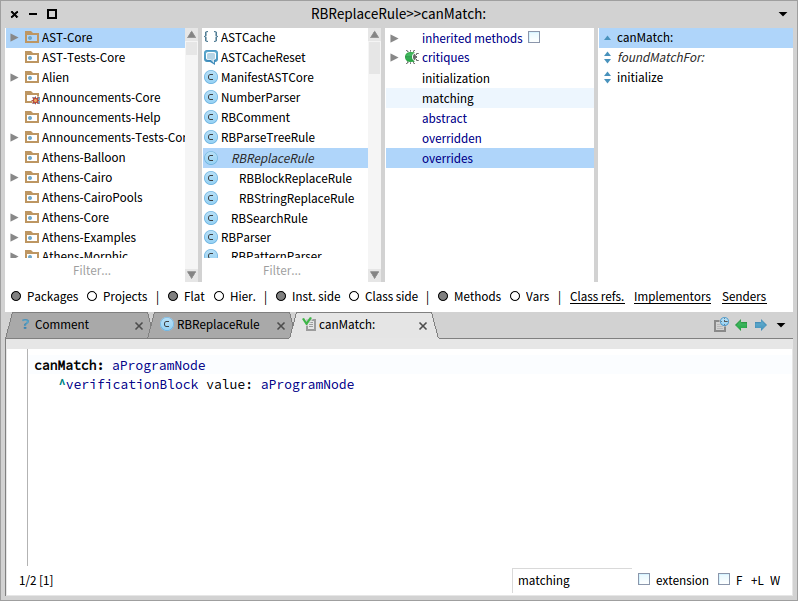Click the Implementors link
798x601 pixels.
pyautogui.click(x=672, y=297)
